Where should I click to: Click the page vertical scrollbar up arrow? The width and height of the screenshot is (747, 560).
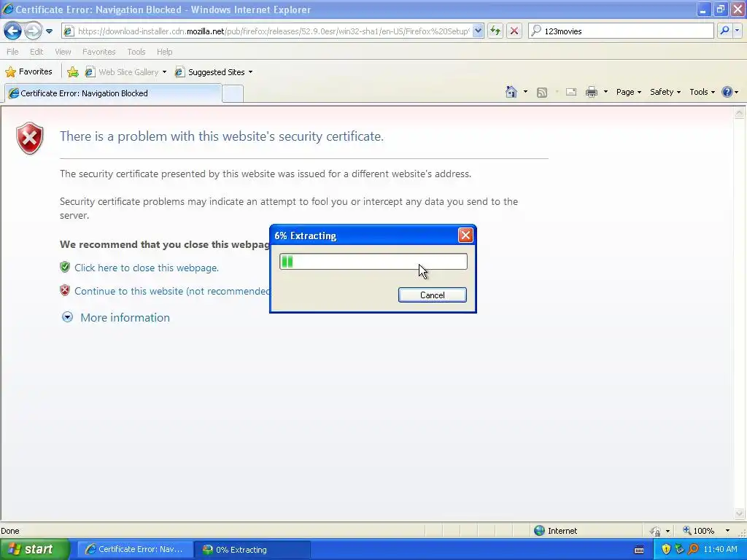[x=740, y=113]
